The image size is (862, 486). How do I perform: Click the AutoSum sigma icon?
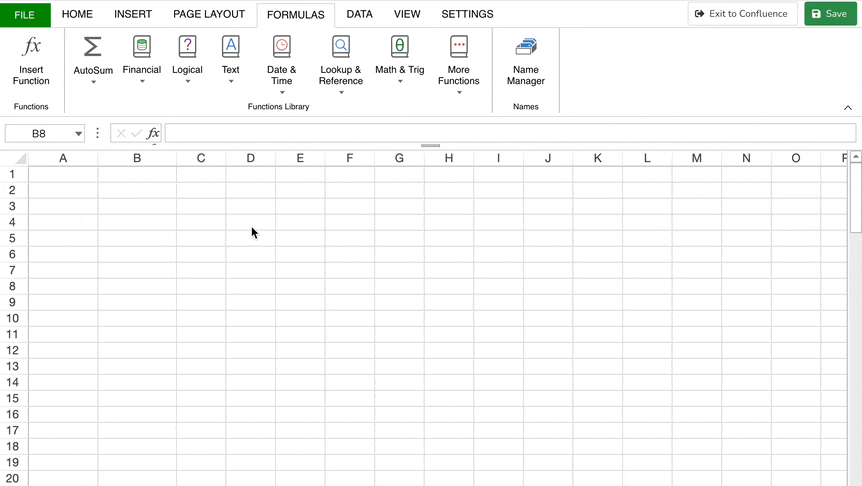(x=92, y=47)
